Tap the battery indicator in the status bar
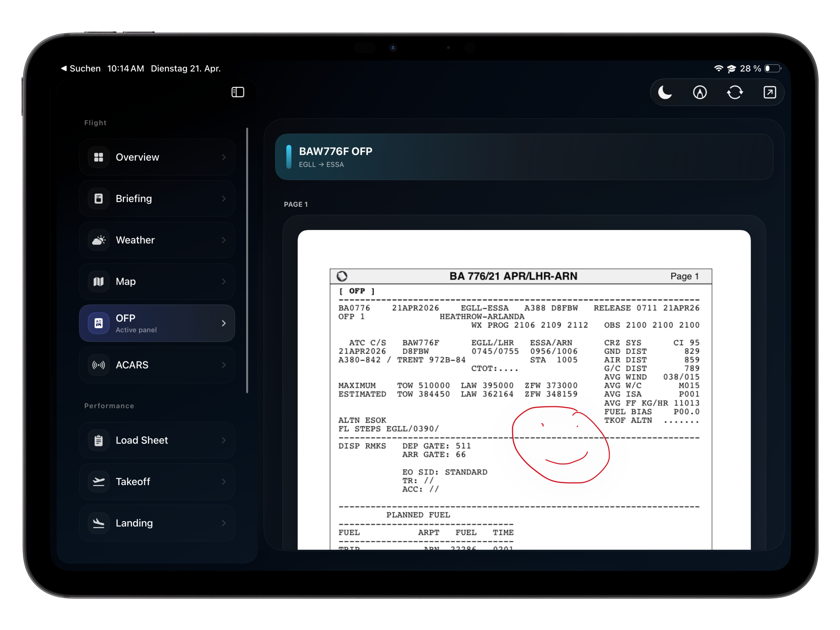Screen dimensions: 840x630 (x=773, y=68)
